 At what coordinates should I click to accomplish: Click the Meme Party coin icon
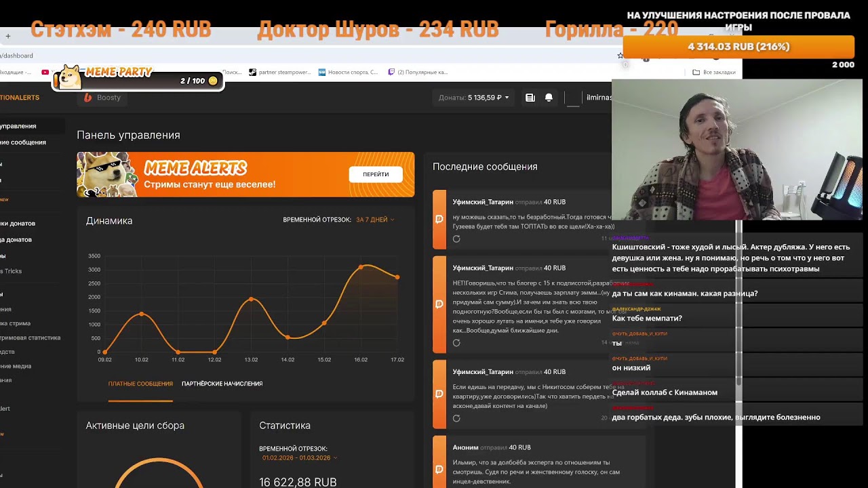click(213, 81)
